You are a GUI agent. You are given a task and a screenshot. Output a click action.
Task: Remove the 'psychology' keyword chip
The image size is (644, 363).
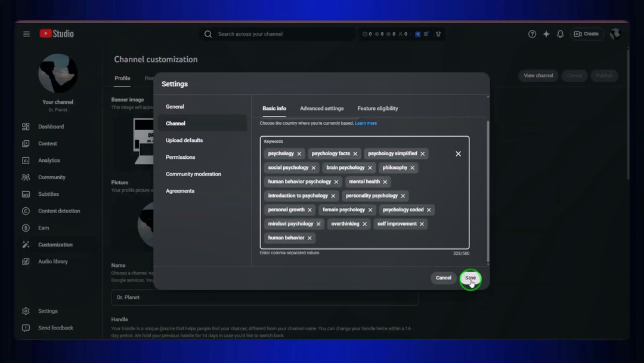299,154
